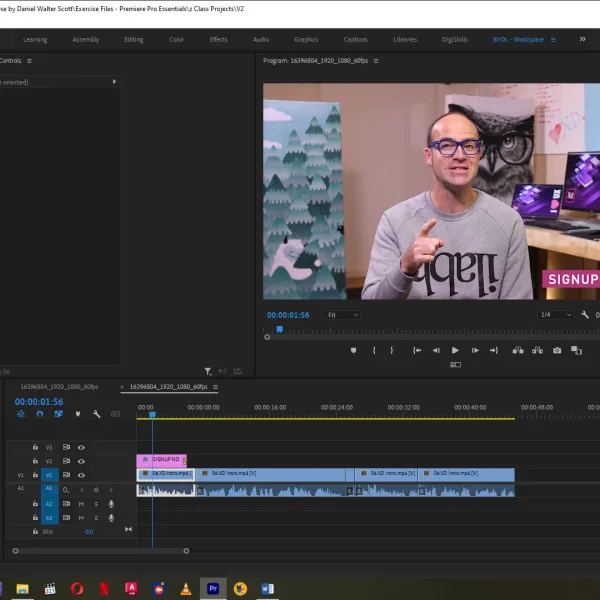Screen dimensions: 600x600
Task: Open the DigiSkills workspace
Action: click(x=455, y=39)
